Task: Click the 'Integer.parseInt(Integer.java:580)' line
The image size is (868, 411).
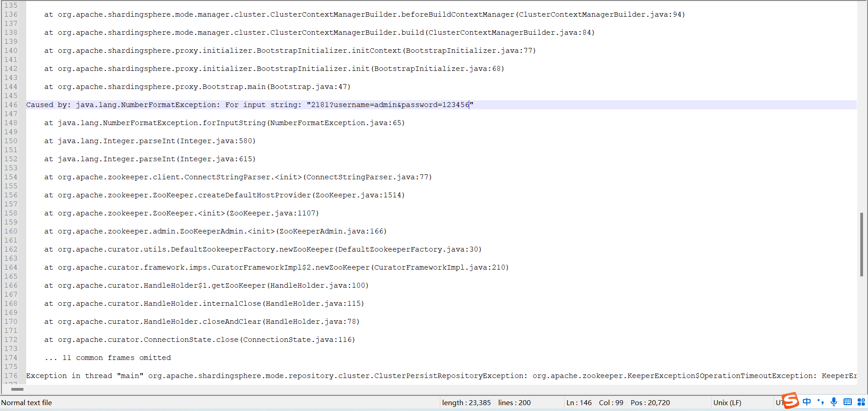Action: click(150, 141)
